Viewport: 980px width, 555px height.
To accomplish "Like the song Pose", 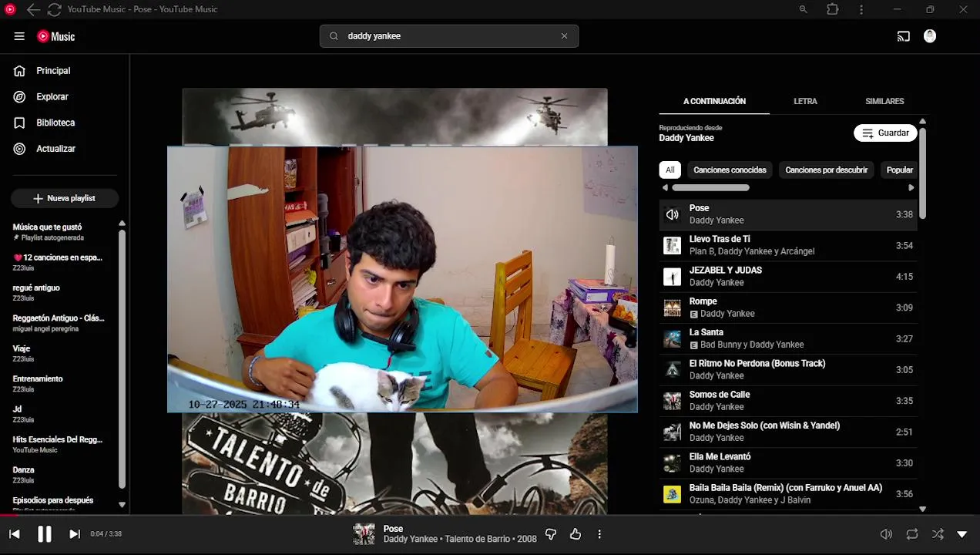I will click(576, 534).
